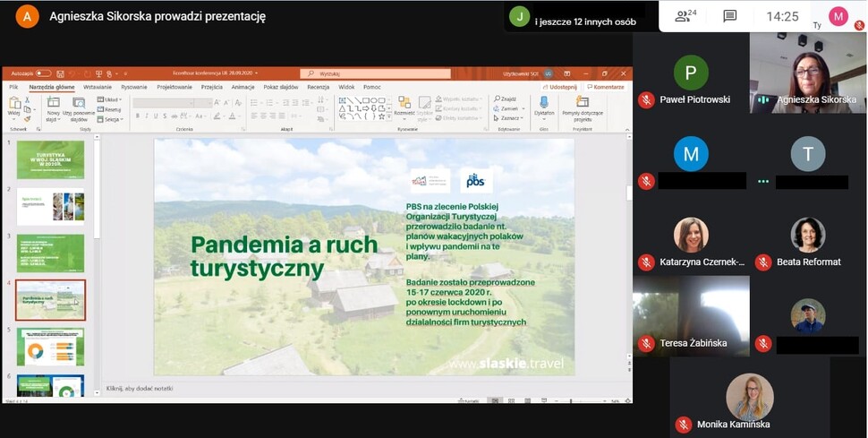Click the Rozmieść arrange icon
The image size is (868, 438).
pos(404,102)
